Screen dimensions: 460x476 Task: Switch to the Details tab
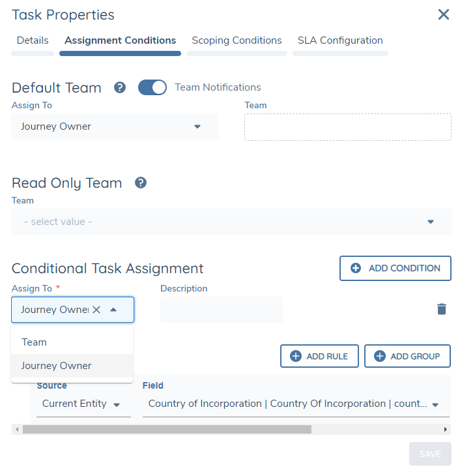tap(33, 40)
